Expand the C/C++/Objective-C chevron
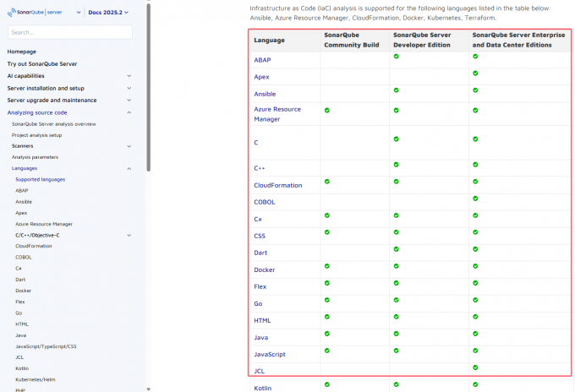This screenshot has height=392, width=575. point(129,235)
